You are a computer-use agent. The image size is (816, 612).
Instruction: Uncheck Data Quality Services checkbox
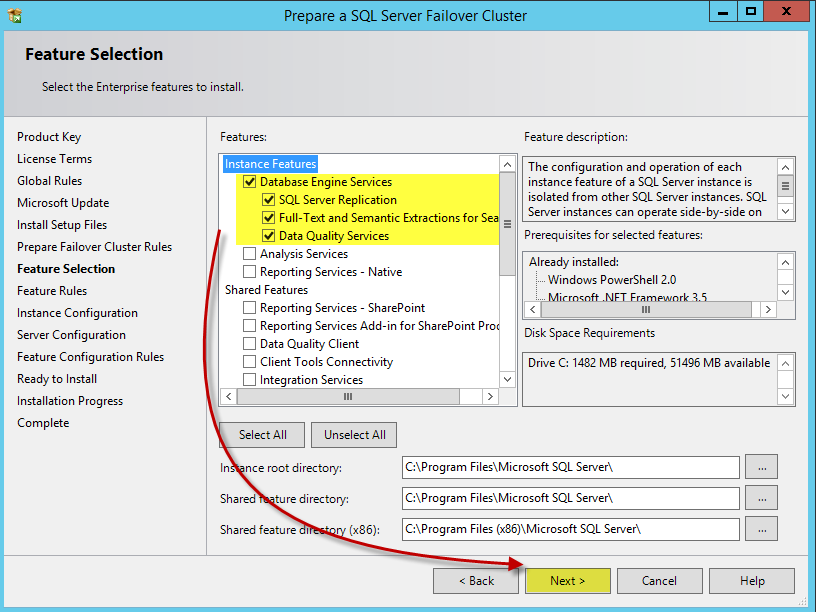tap(269, 236)
